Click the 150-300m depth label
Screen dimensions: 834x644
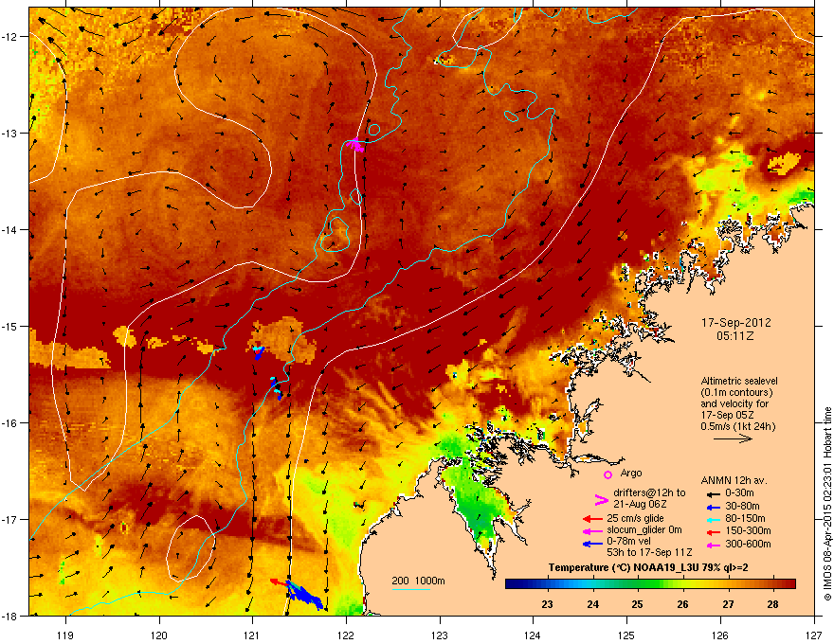[748, 530]
